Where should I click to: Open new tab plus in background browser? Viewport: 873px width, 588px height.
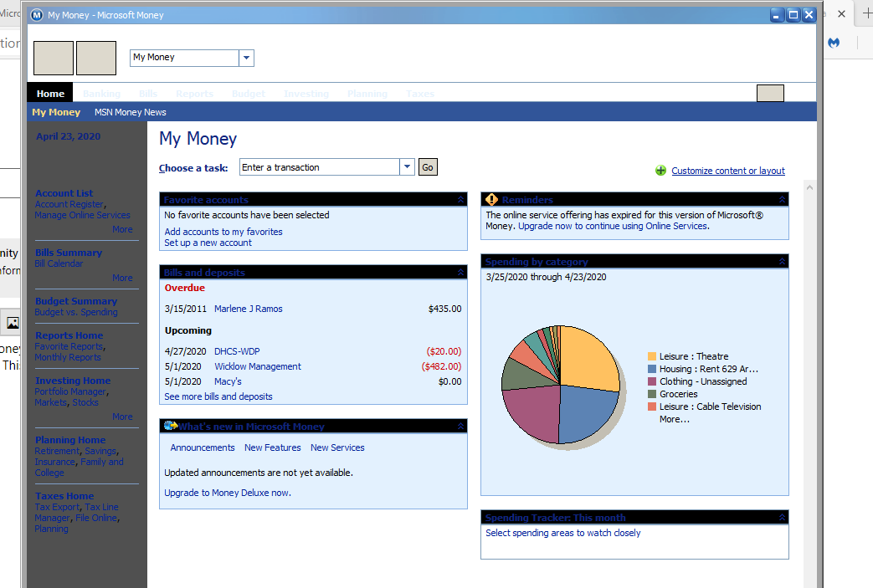tap(866, 14)
